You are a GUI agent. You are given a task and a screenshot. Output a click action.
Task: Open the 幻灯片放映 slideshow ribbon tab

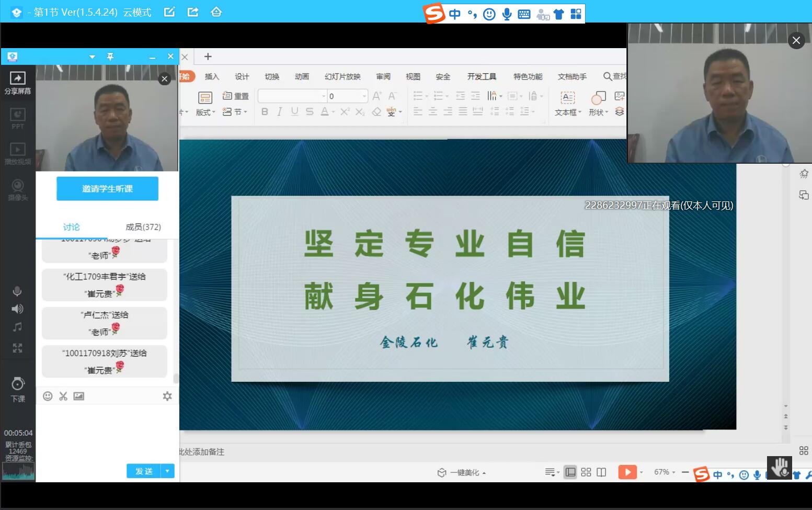click(x=342, y=76)
